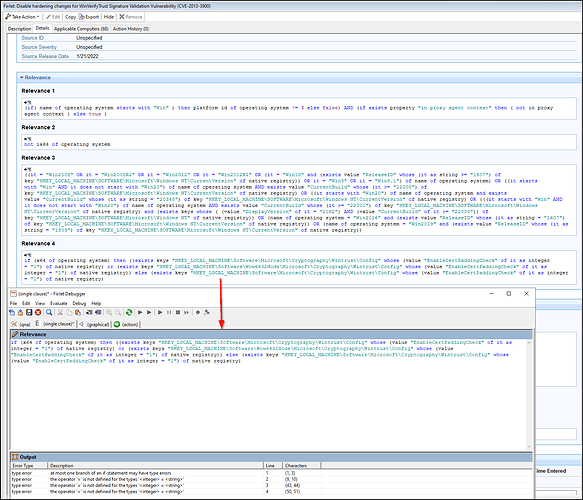Image resolution: width=583 pixels, height=500 pixels.
Task: Click the fast-forward icon in debugger toolbar
Action: tap(186, 312)
